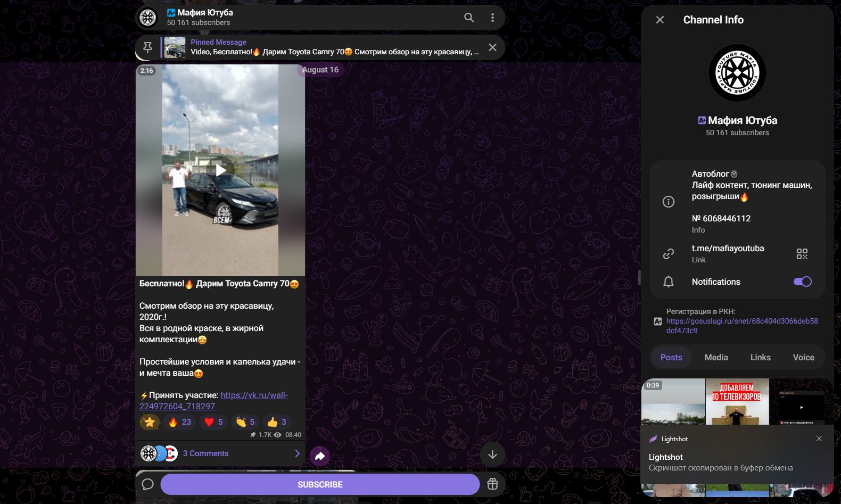Dismiss the pinned message bar
The height and width of the screenshot is (504, 841).
point(493,47)
